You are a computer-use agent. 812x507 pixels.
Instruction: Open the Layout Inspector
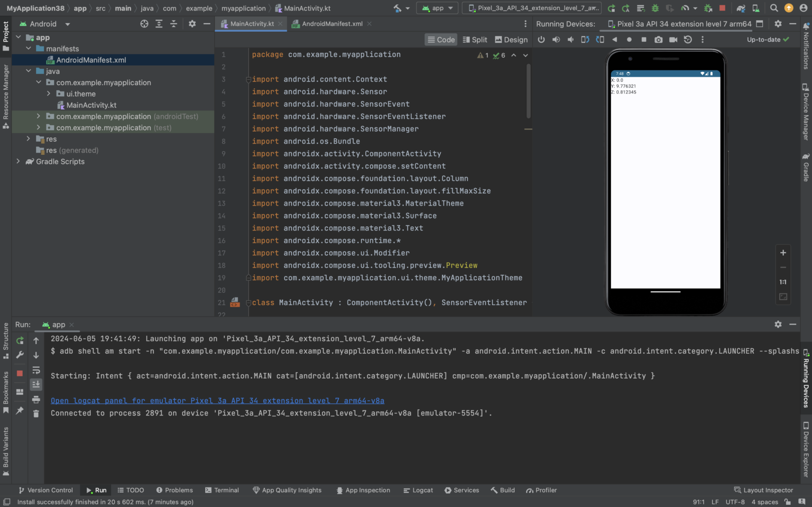tap(763, 490)
